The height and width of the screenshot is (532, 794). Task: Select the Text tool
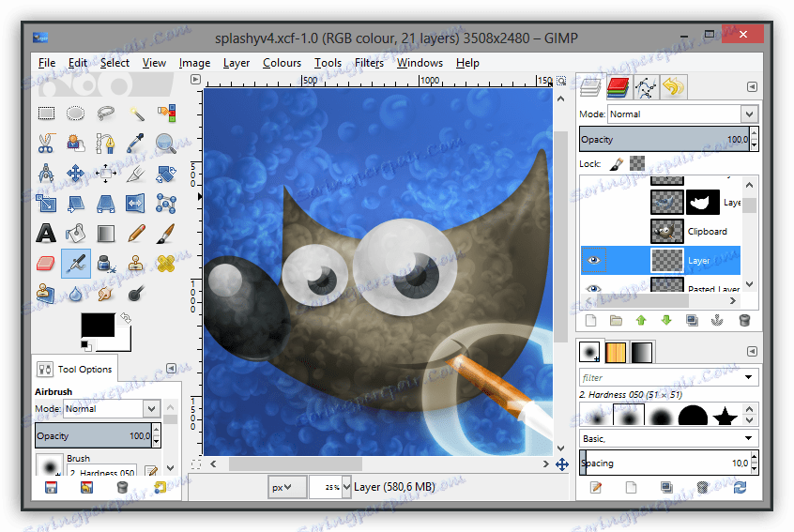click(x=46, y=234)
